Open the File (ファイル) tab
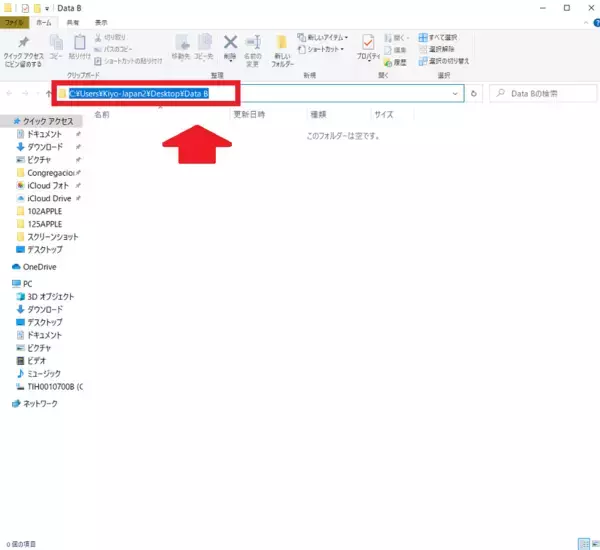This screenshot has width=600, height=550. coord(16,21)
